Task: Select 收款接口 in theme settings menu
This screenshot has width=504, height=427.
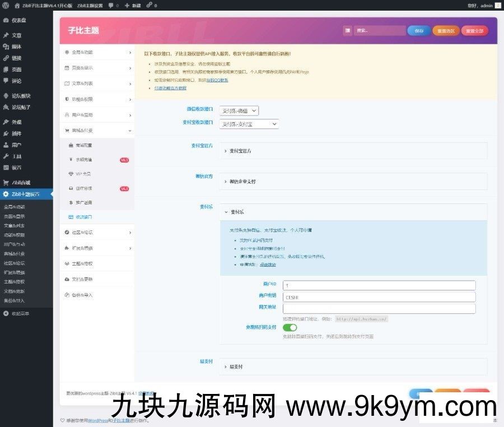Action: 84,216
